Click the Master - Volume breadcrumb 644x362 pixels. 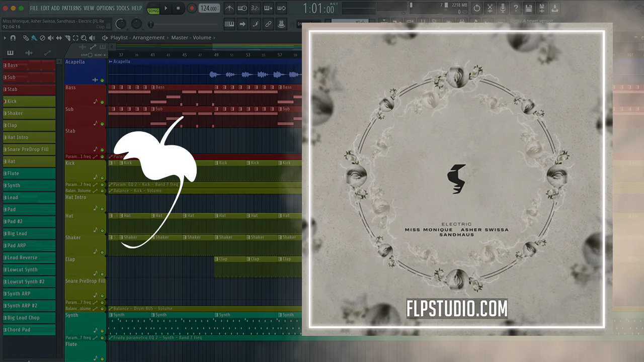(191, 38)
